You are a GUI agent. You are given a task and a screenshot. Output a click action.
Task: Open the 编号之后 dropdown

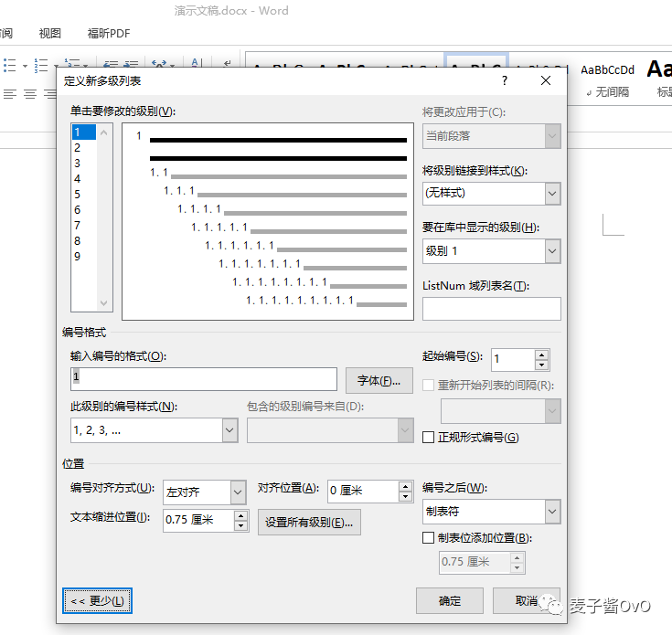[552, 512]
